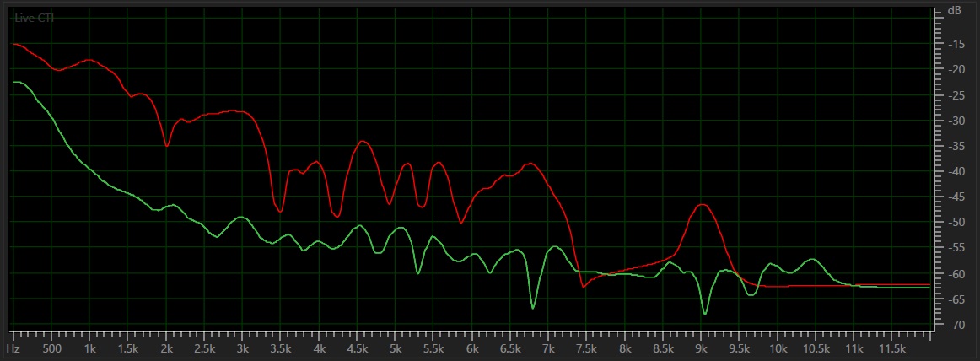Screen dimensions: 980x361
Task: Select the "1k" frequency axis label
Action: 89,348
